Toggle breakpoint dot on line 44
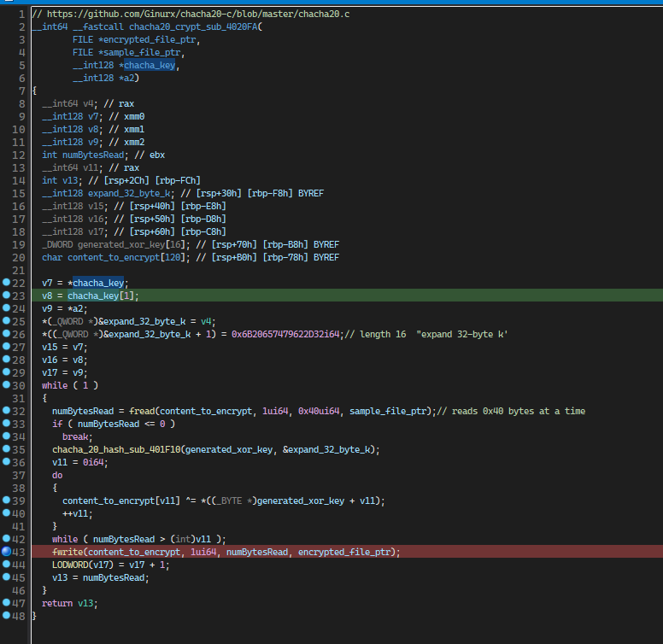663x644 pixels. pyautogui.click(x=6, y=564)
